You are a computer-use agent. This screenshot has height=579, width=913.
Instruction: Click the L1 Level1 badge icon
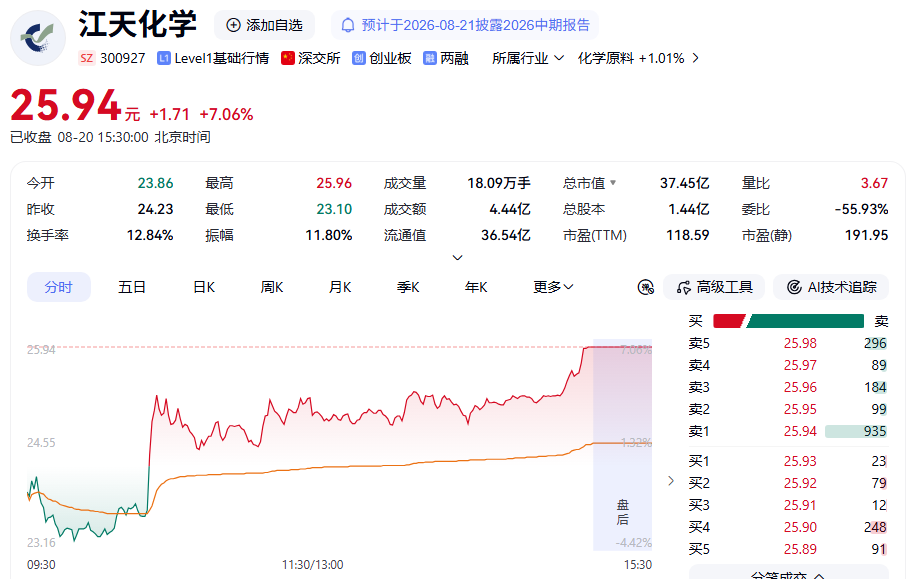[x=164, y=58]
